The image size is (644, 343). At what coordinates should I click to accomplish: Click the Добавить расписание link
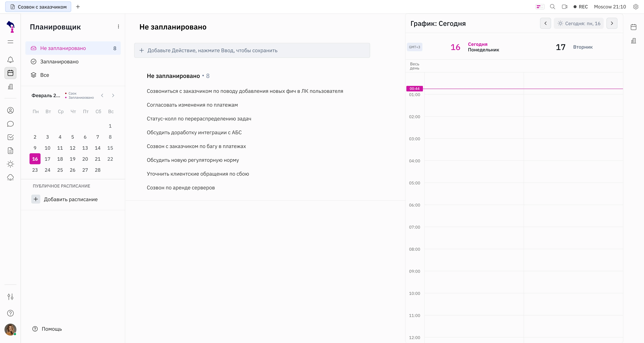point(71,199)
